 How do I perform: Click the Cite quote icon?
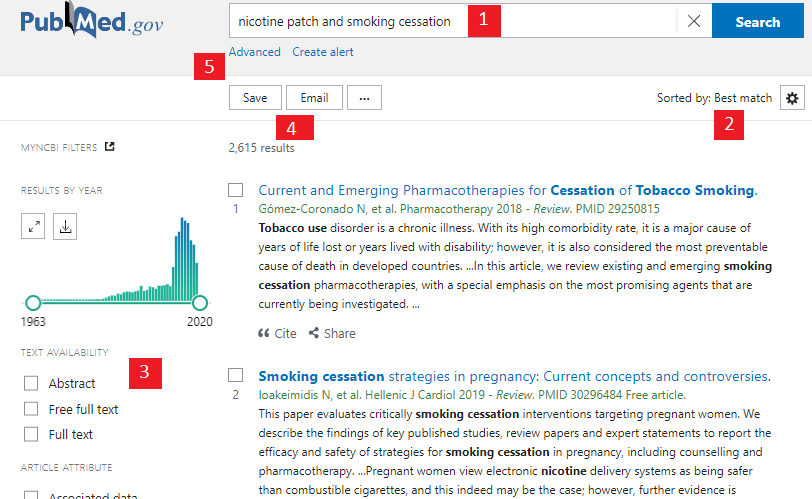(x=264, y=333)
